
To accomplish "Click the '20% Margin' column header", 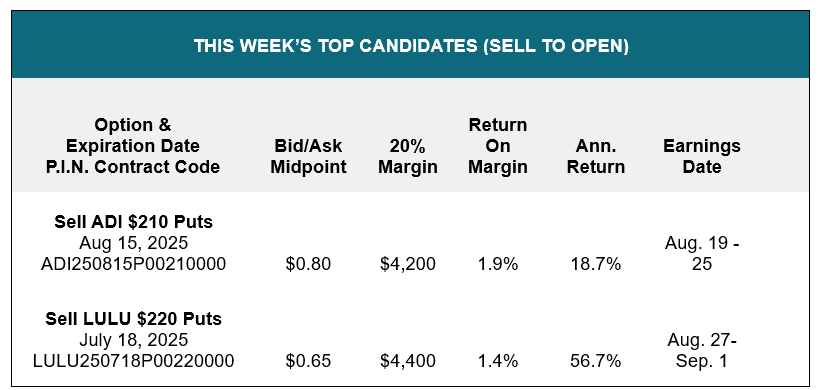I will [x=408, y=156].
